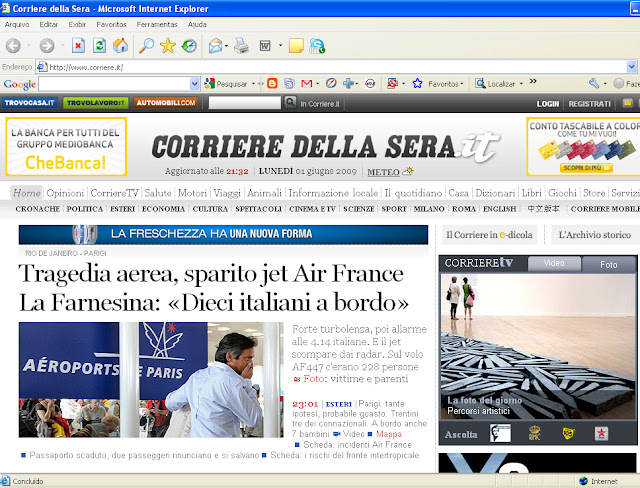Switch to the Video tab in CorriereTV
Viewport: 640px width, 488px height.
554,264
